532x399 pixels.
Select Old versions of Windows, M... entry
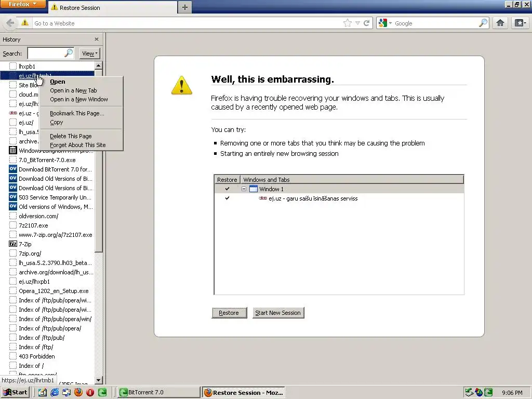click(47, 207)
